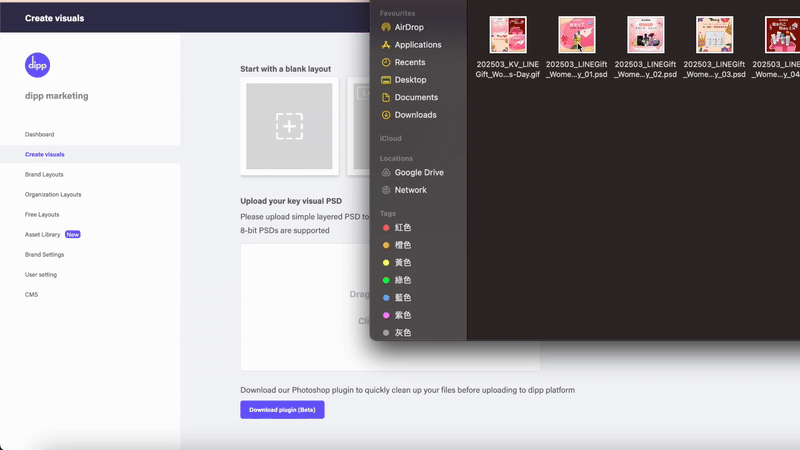Click the blank layout plus icon
Viewport: 800px width, 450px height.
tap(289, 126)
